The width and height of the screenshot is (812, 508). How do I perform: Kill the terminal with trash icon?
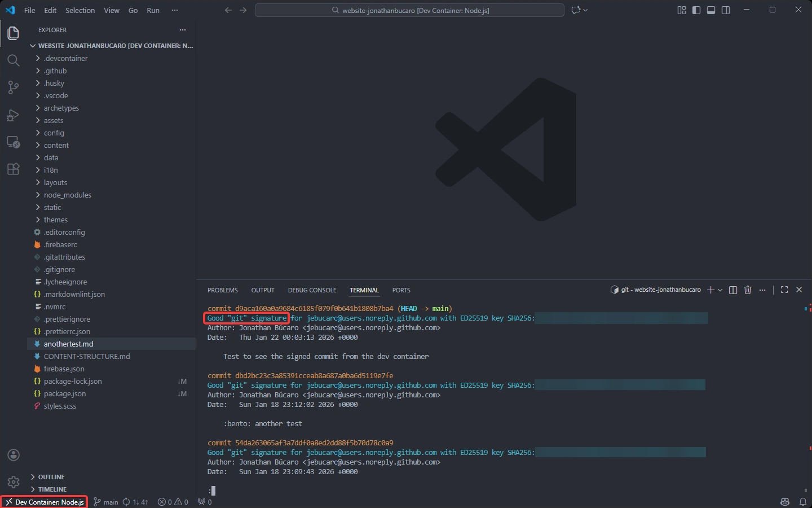tap(748, 290)
